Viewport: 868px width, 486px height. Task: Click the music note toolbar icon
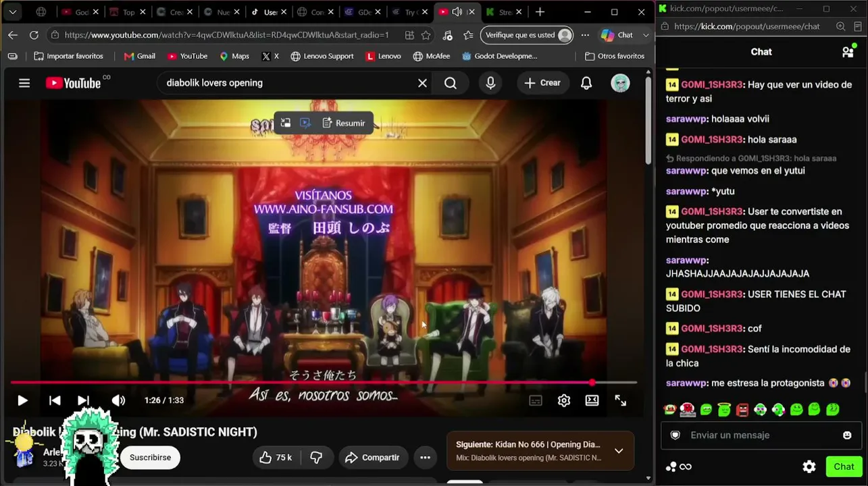(447, 35)
